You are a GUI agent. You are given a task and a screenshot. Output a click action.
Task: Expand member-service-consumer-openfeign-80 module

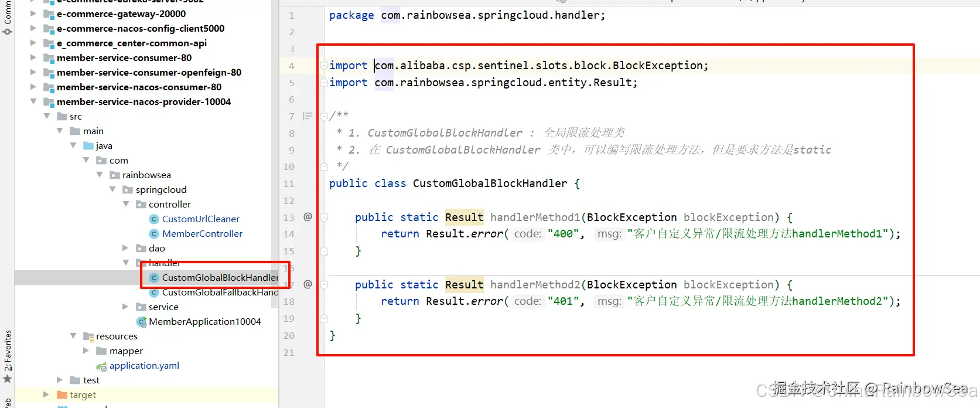(x=33, y=72)
